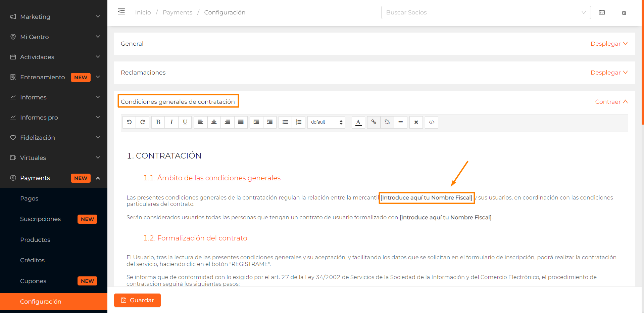The width and height of the screenshot is (644, 313).
Task: Open the Buscar Socios dropdown arrow
Action: [584, 12]
